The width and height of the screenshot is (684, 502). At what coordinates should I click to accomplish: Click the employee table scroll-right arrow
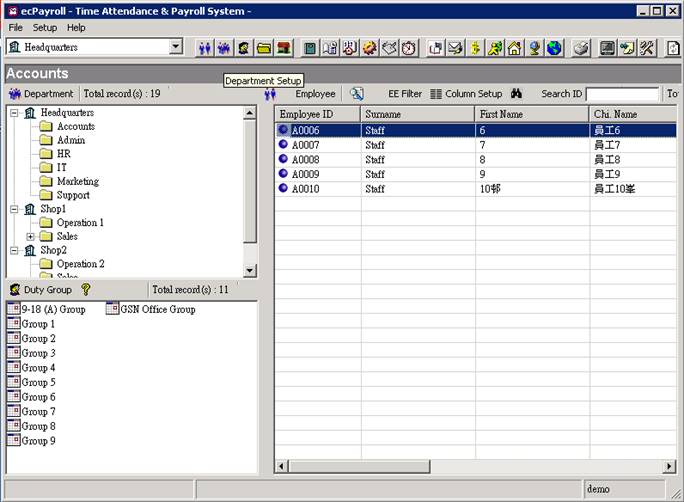tap(670, 467)
